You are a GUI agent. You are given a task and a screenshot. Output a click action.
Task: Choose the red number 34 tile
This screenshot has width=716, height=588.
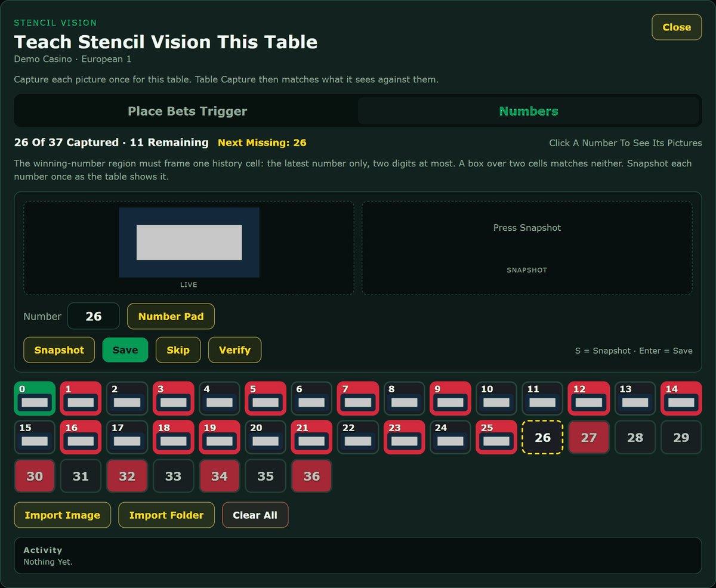point(220,476)
